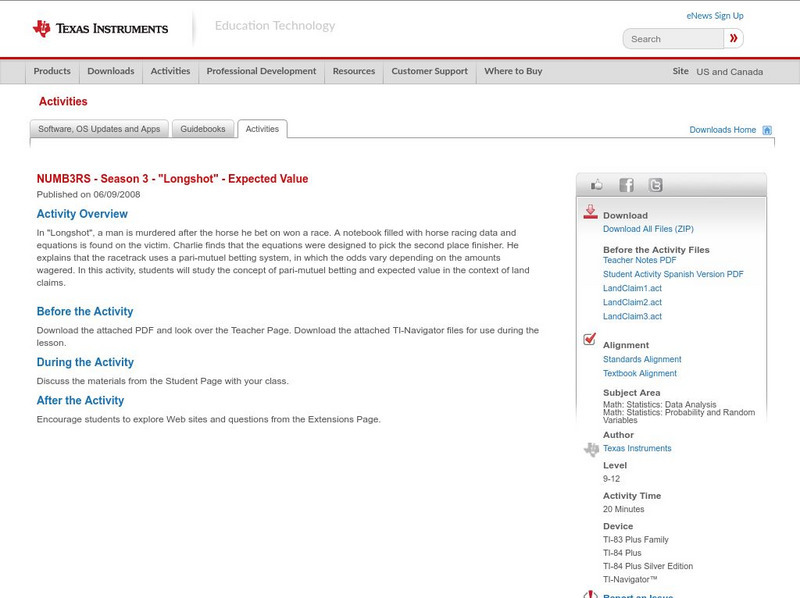Click the red Activities page heading
The image size is (800, 598).
click(x=63, y=102)
